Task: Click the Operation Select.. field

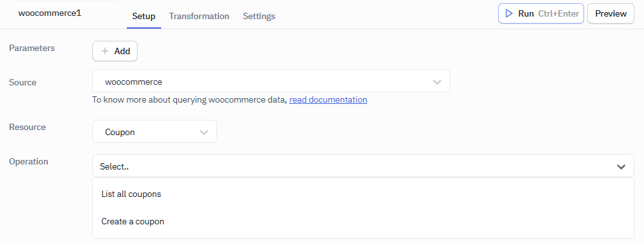Action: tap(363, 166)
